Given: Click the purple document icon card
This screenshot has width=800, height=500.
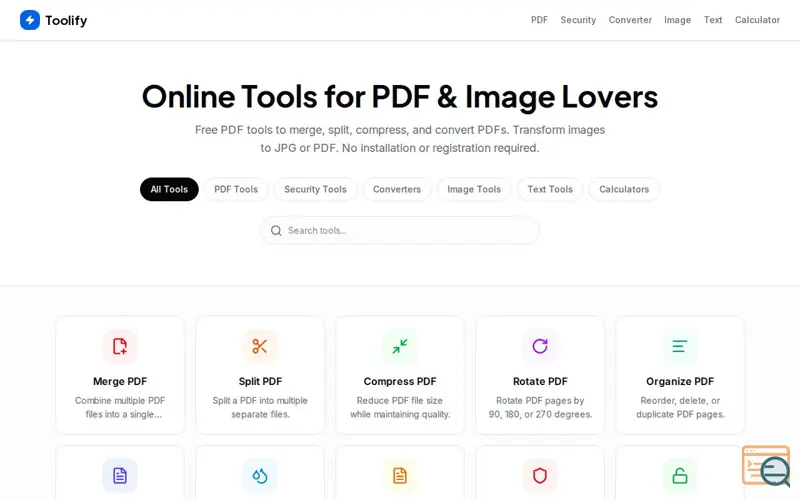Looking at the screenshot, I should point(120,473).
